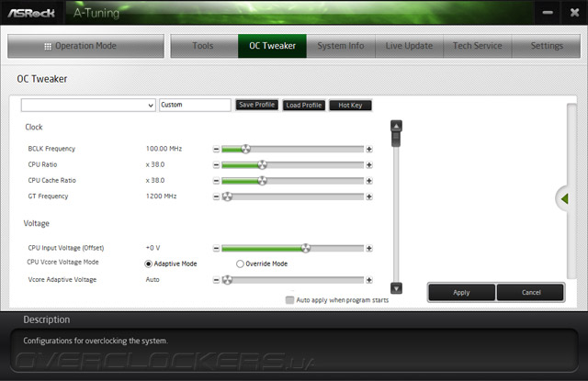Click the Auto Vcore voltage value
Image resolution: width=588 pixels, height=381 pixels.
[153, 279]
